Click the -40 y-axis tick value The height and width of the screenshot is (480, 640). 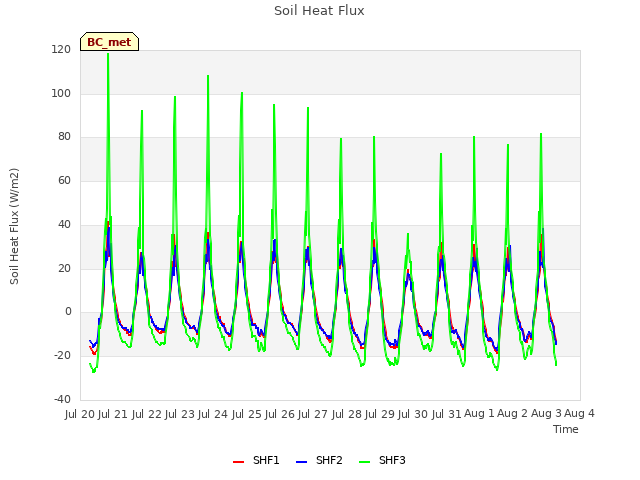point(62,399)
